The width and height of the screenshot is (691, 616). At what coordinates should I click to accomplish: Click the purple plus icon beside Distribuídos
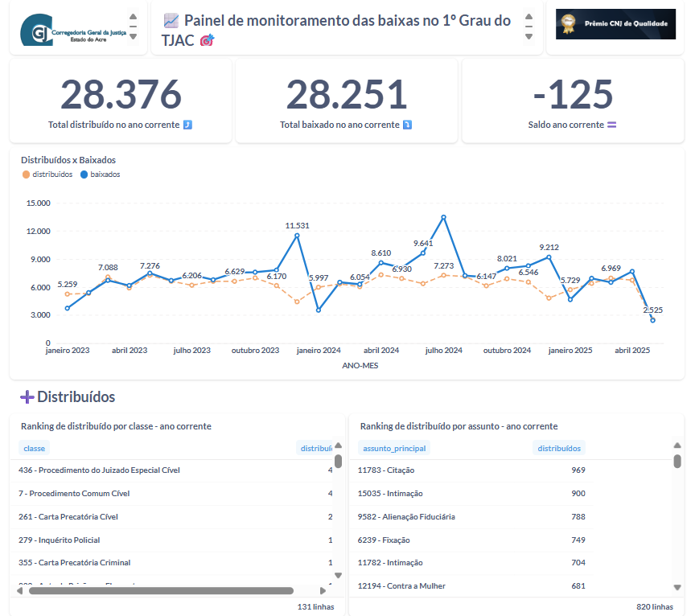point(27,396)
